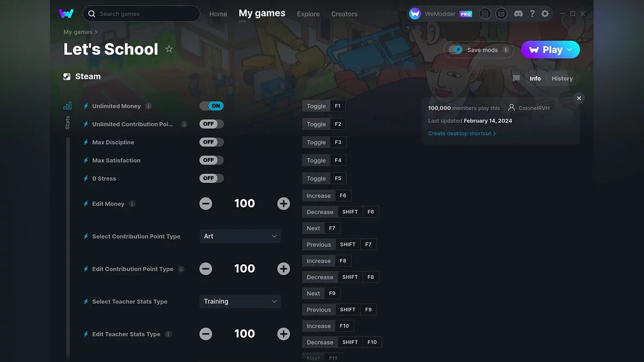Screen dimensions: 644x362
Task: Click the Increase F8 hotkey button
Action: tap(326, 261)
